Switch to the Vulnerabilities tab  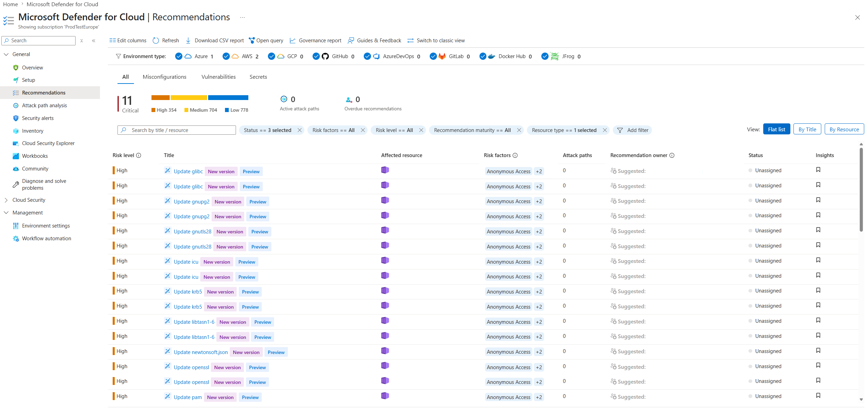click(218, 77)
